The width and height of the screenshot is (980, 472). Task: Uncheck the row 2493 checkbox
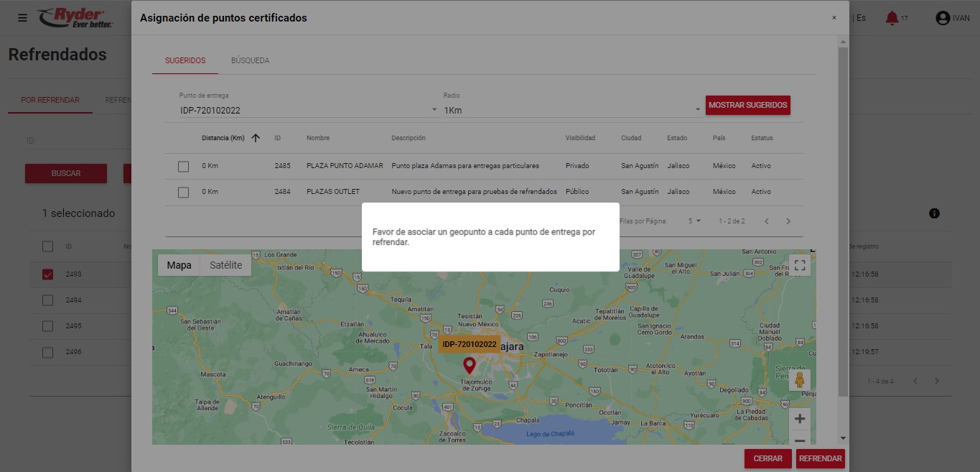(48, 274)
